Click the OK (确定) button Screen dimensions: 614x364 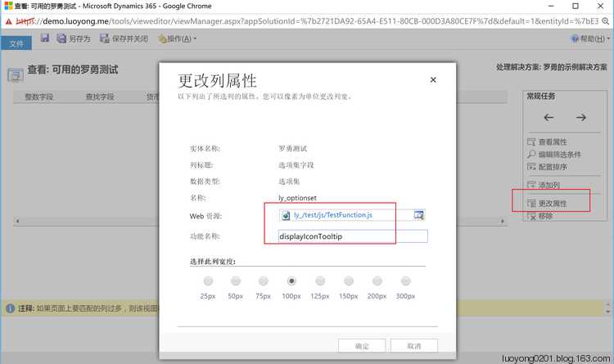[x=362, y=346]
